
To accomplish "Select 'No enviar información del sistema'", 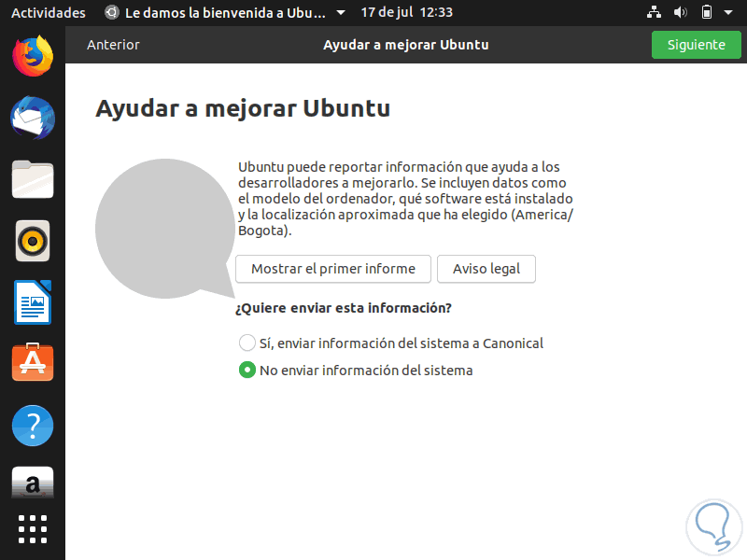I will [x=356, y=370].
